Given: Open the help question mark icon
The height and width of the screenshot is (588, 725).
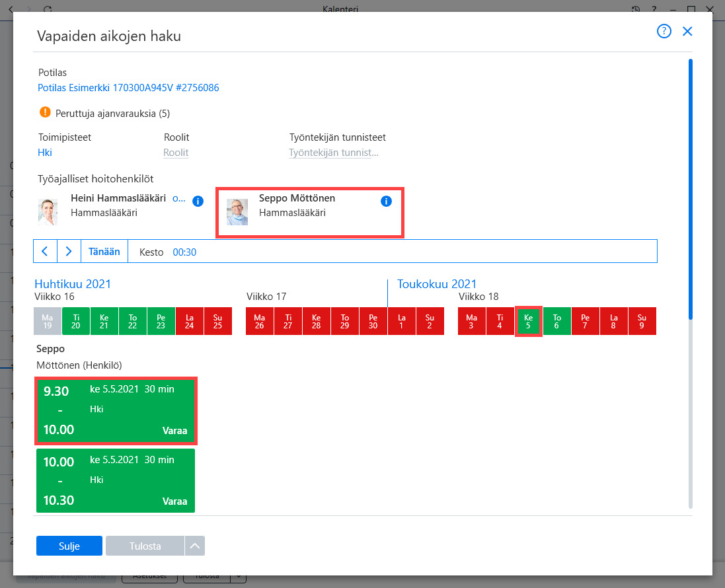Looking at the screenshot, I should pyautogui.click(x=664, y=32).
